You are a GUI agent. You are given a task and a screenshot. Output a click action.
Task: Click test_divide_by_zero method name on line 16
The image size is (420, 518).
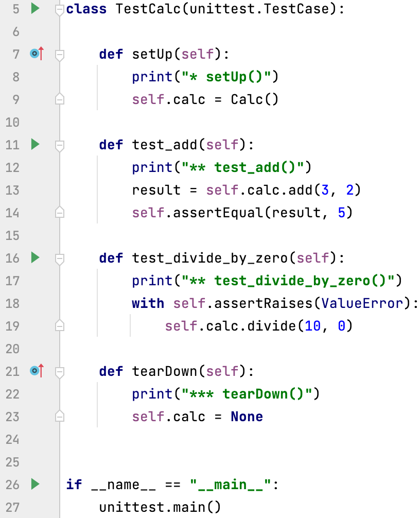209,258
